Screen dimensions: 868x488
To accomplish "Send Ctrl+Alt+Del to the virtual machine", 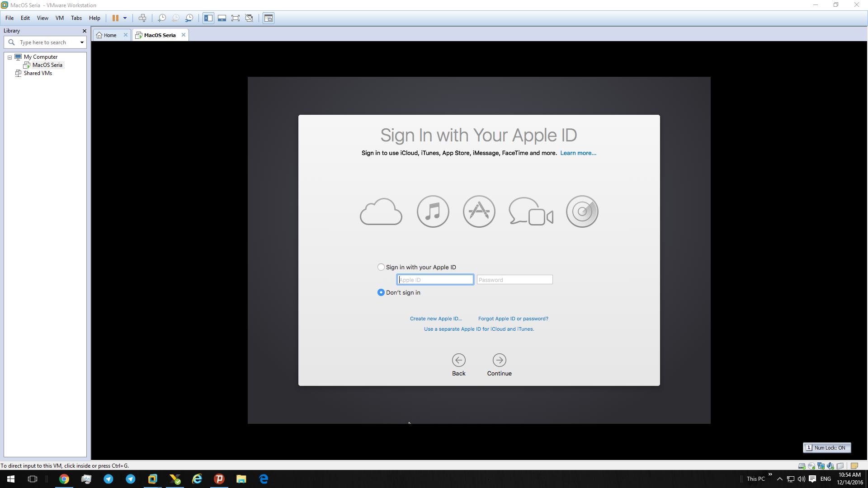I will (x=142, y=18).
